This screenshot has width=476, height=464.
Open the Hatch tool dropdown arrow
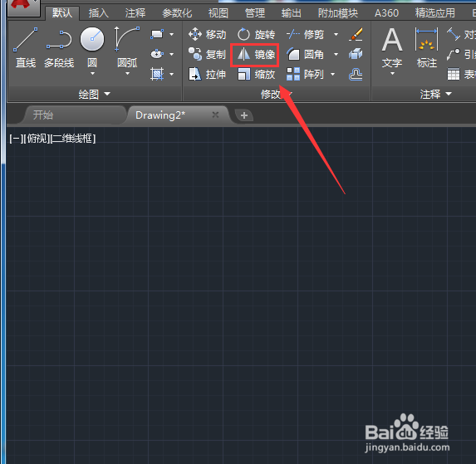click(171, 74)
